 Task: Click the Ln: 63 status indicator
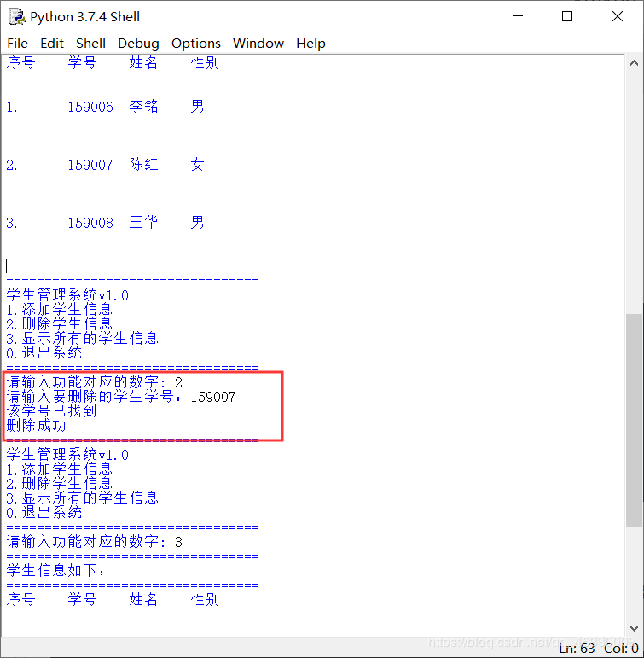coord(577,649)
